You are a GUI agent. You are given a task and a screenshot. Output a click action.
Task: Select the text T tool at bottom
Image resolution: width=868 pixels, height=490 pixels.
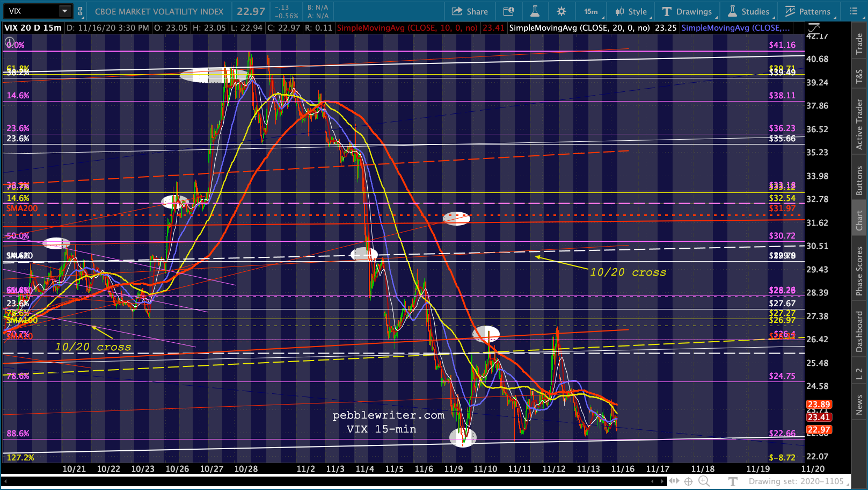[733, 481]
